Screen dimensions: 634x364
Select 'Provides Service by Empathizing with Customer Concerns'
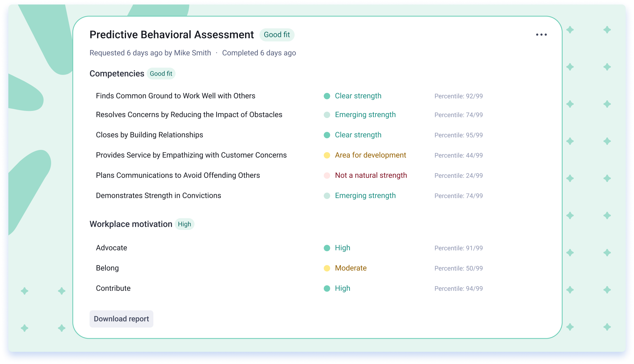point(191,155)
